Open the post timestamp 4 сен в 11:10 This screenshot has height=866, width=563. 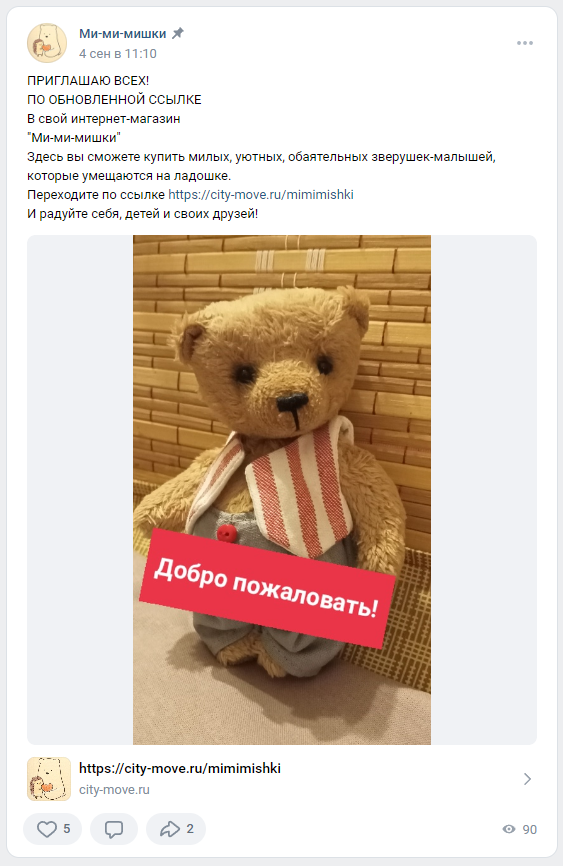pos(118,54)
